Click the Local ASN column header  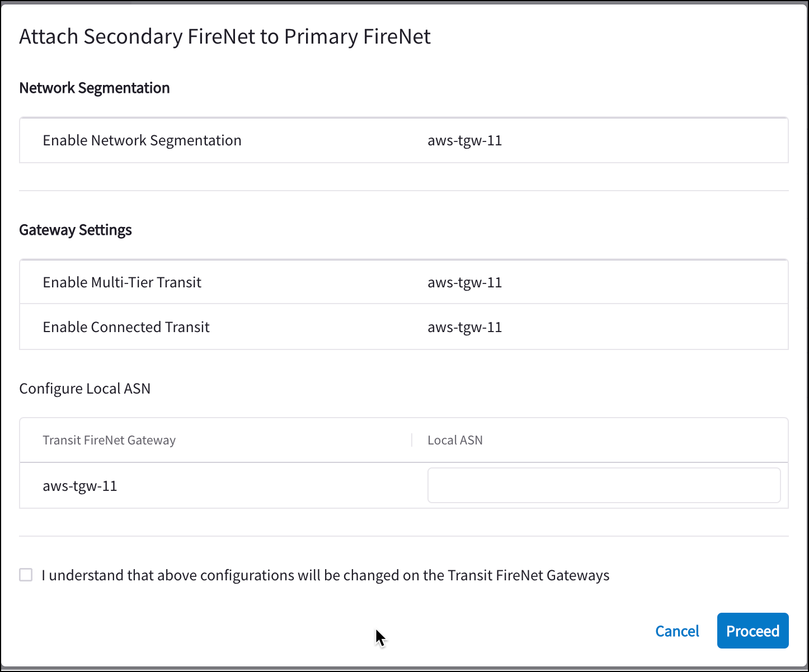pos(455,440)
